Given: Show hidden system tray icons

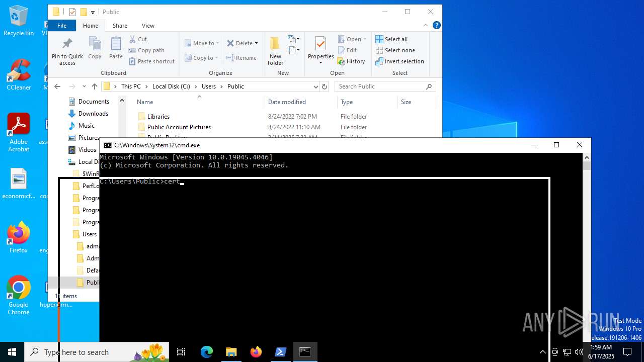Looking at the screenshot, I should click(542, 352).
